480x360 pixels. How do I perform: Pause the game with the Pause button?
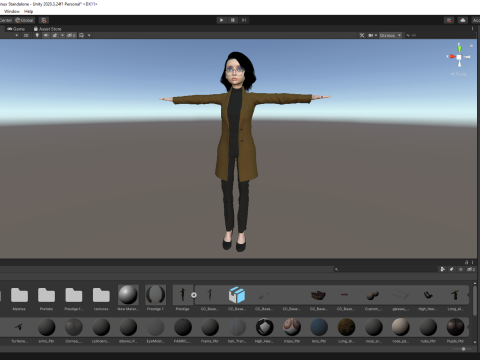233,20
